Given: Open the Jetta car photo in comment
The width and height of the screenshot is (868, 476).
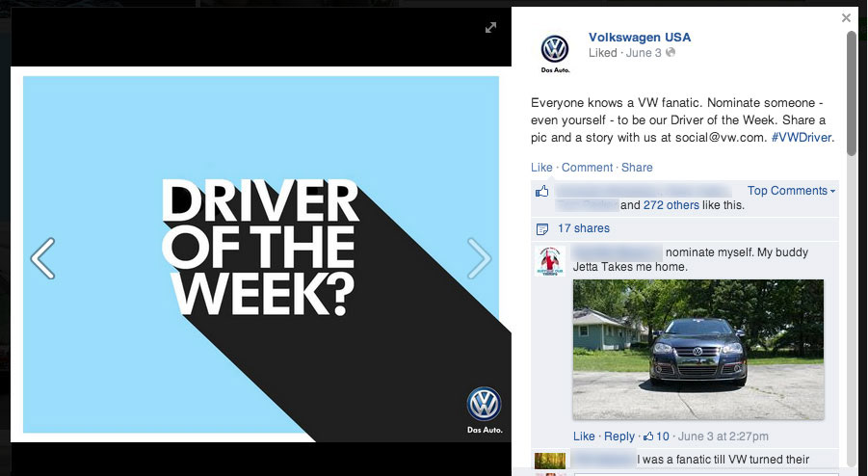Looking at the screenshot, I should tap(698, 350).
